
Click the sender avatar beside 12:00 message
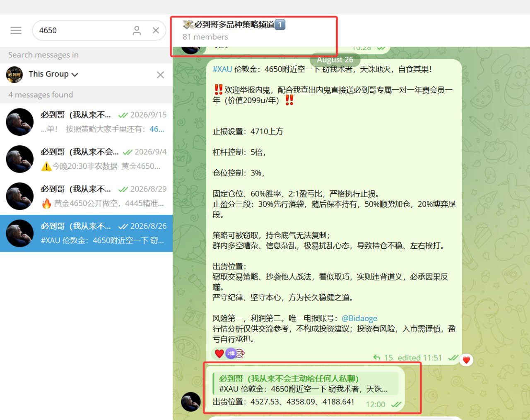191,401
